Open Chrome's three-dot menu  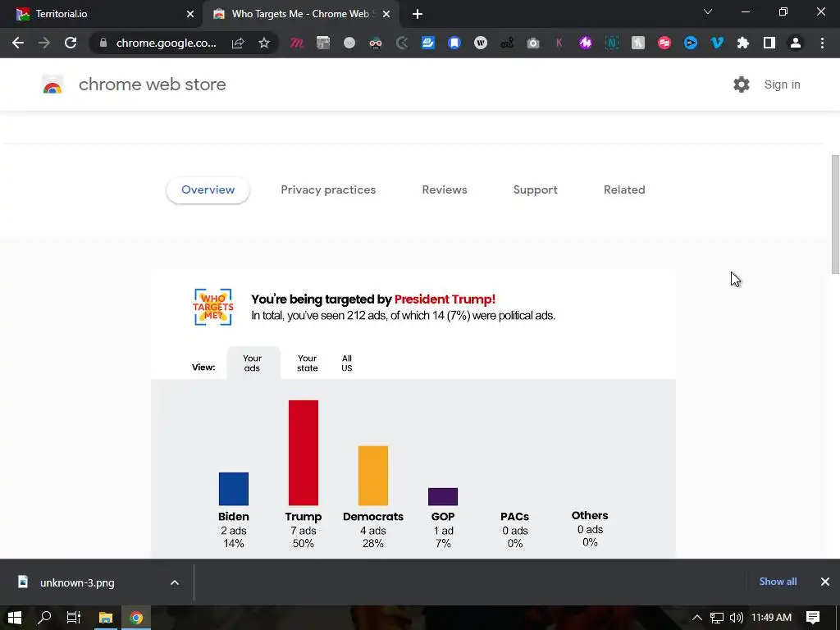pos(822,43)
